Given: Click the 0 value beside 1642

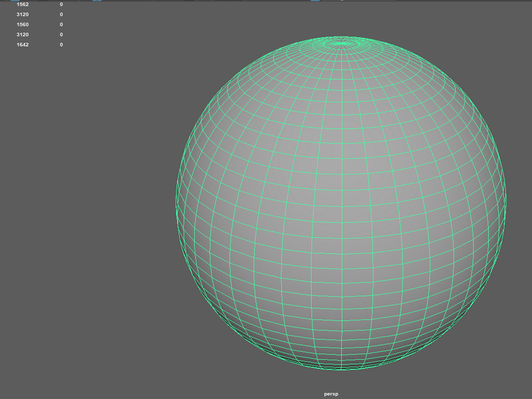Looking at the screenshot, I should click(61, 45).
